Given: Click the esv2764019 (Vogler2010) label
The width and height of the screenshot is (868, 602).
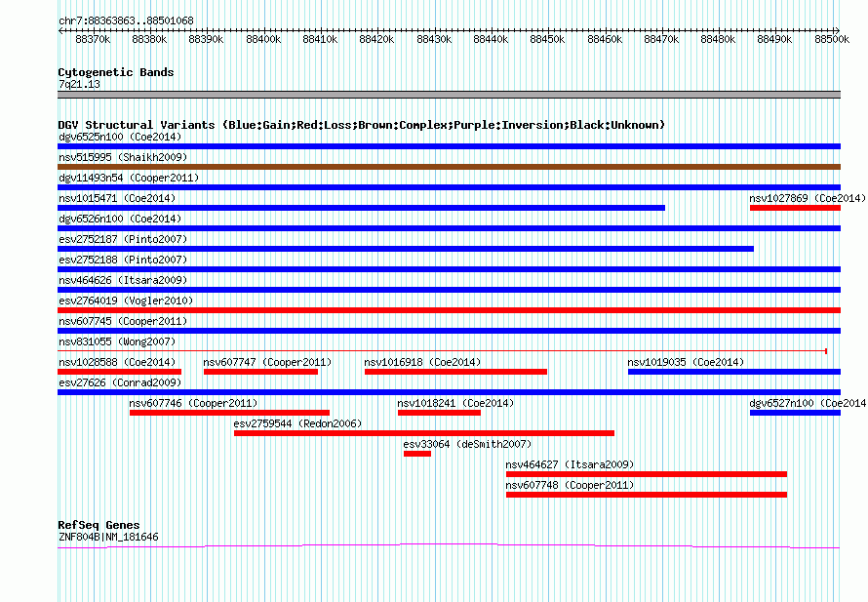Looking at the screenshot, I should (126, 301).
